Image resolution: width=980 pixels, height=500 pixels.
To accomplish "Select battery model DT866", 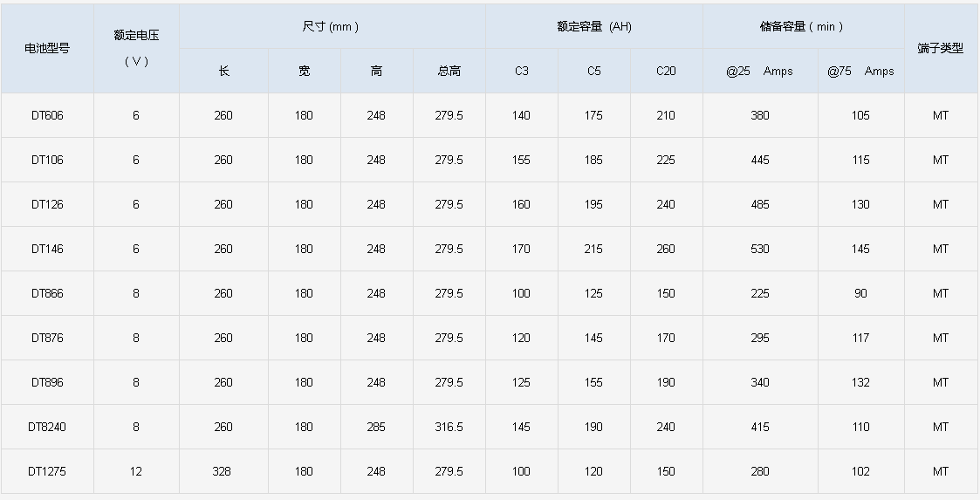I will (x=47, y=293).
